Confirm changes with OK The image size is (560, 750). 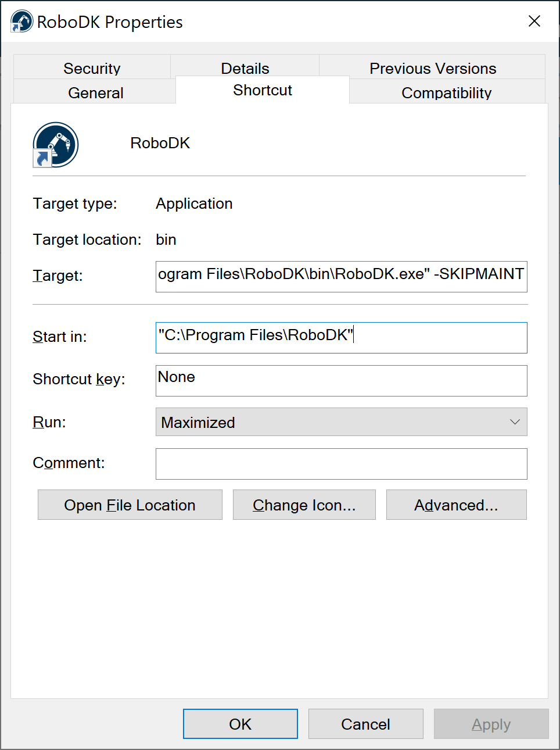(240, 724)
